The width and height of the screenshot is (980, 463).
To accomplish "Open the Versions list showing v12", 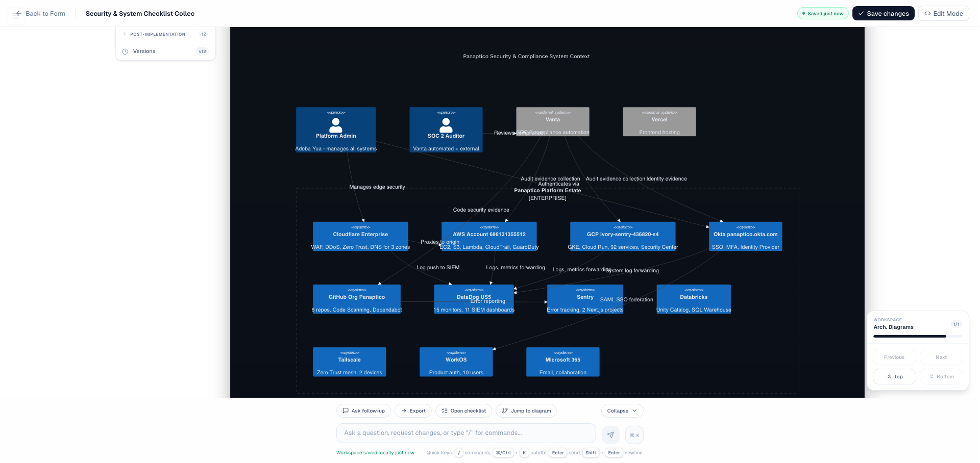I will coord(144,51).
